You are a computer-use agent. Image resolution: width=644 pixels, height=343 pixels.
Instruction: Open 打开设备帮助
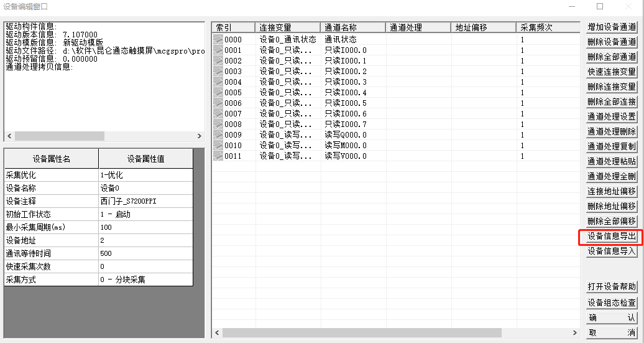(612, 286)
